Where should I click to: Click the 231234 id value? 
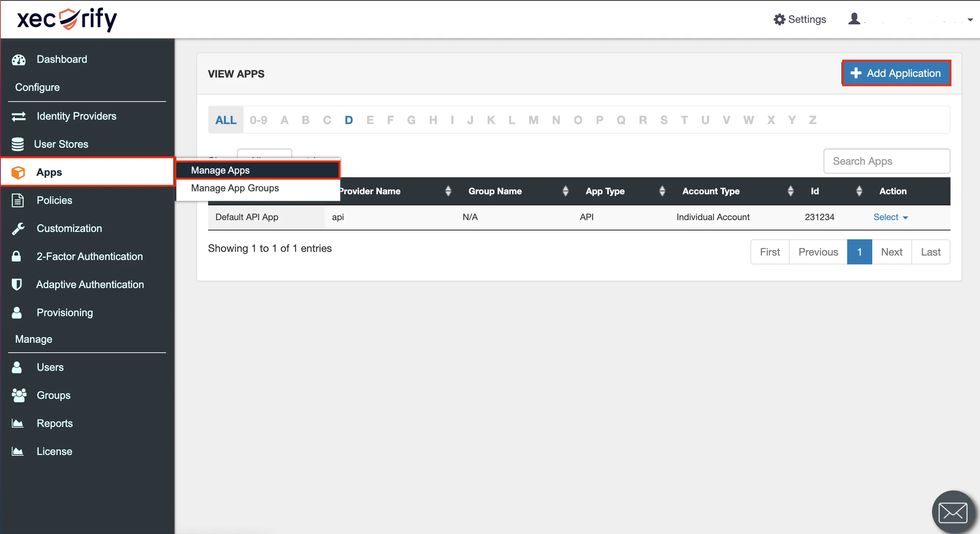coord(819,217)
